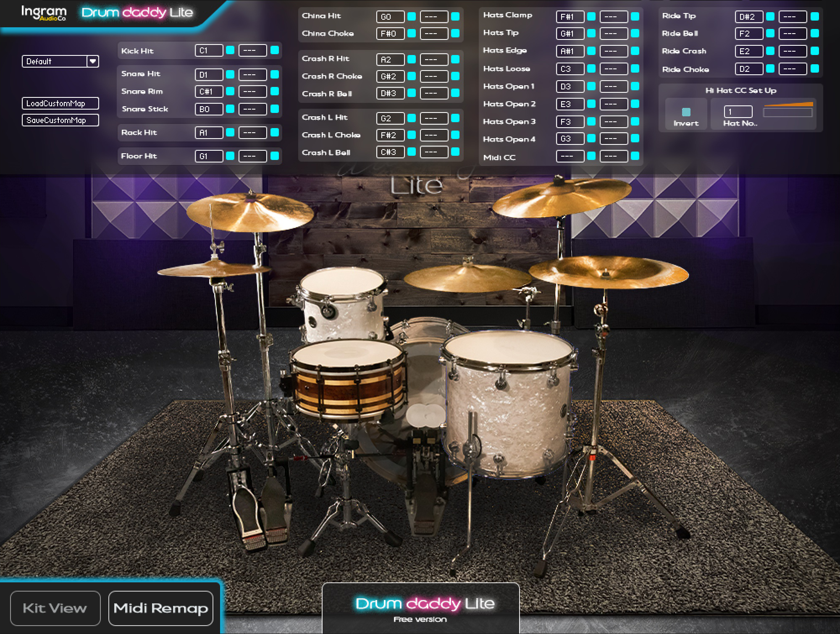
Task: Open the China Hit G0 note box
Action: click(390, 17)
